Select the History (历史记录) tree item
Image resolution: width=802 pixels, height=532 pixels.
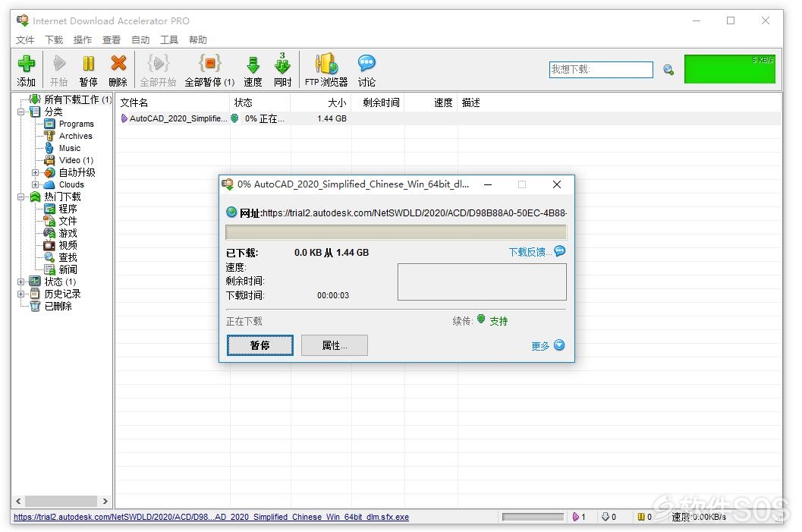62,294
